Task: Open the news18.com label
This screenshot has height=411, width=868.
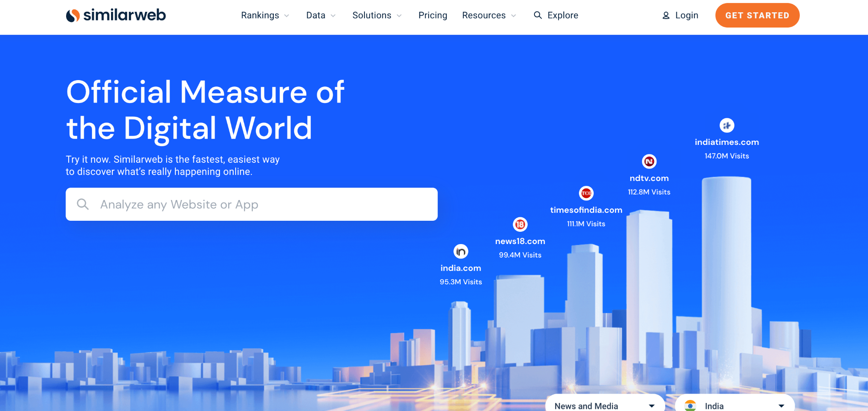Action: [520, 242]
